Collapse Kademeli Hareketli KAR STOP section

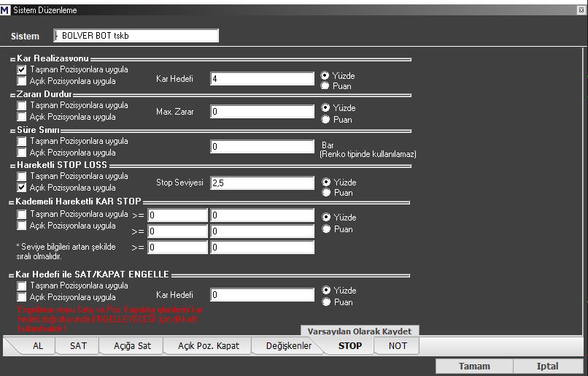[x=11, y=202]
